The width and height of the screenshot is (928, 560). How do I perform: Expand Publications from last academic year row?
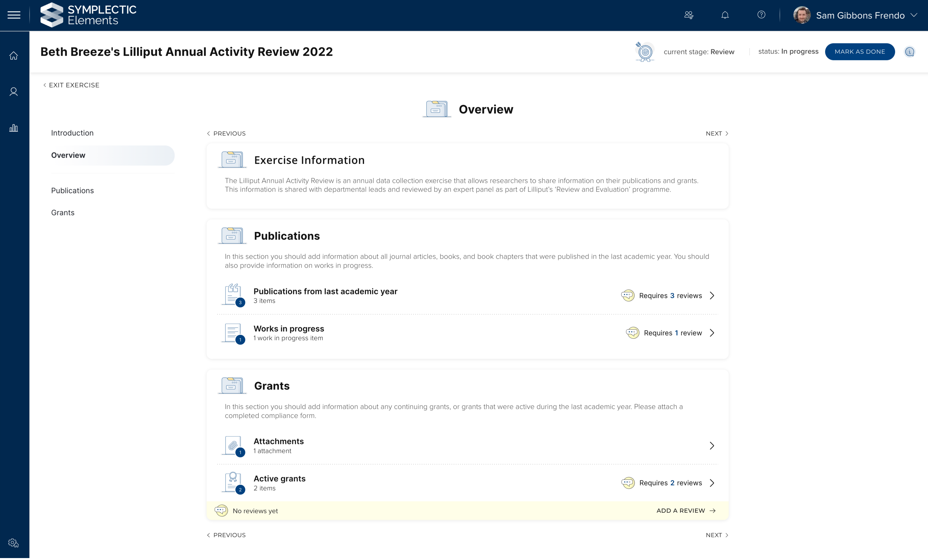click(712, 296)
